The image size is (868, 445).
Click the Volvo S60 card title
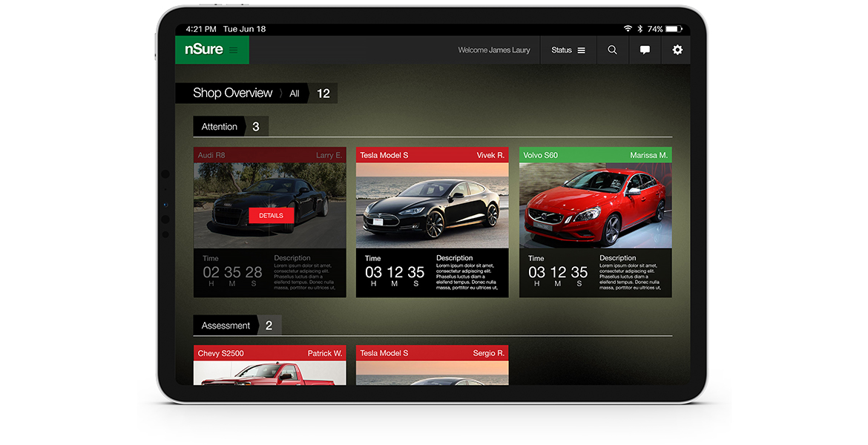point(541,155)
